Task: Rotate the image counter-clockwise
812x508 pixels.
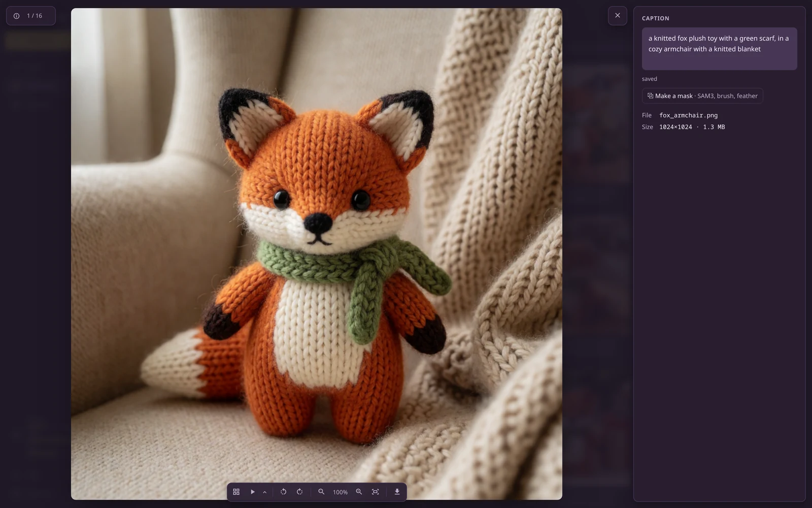Action: tap(283, 492)
